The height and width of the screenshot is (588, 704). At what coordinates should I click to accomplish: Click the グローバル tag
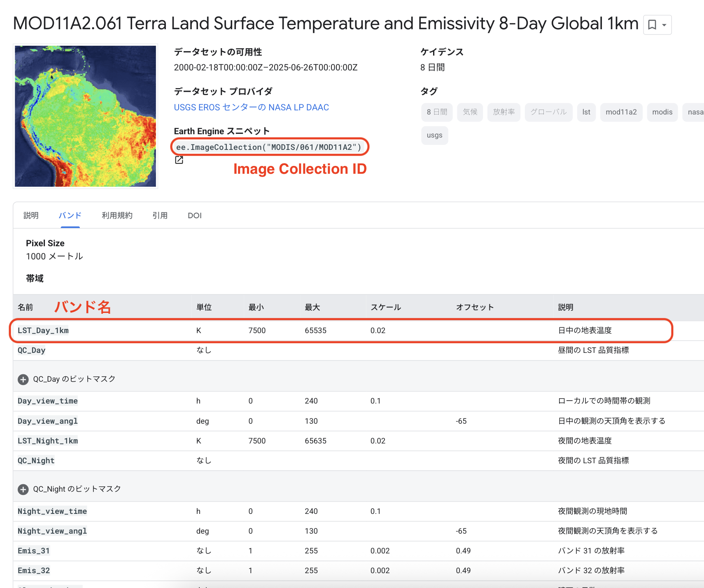point(548,112)
